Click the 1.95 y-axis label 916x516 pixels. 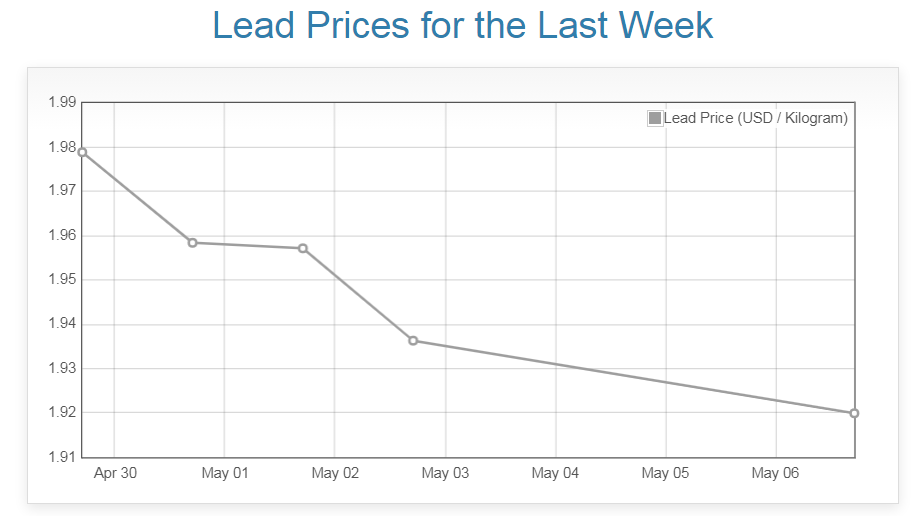(62, 280)
